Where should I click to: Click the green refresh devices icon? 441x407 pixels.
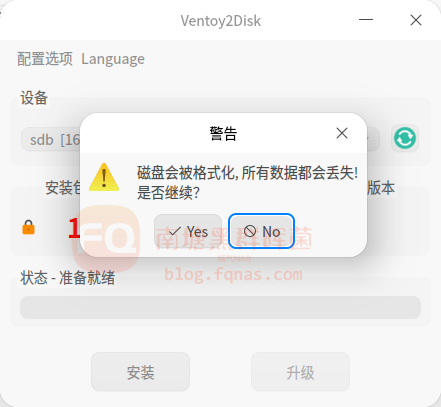(x=405, y=138)
